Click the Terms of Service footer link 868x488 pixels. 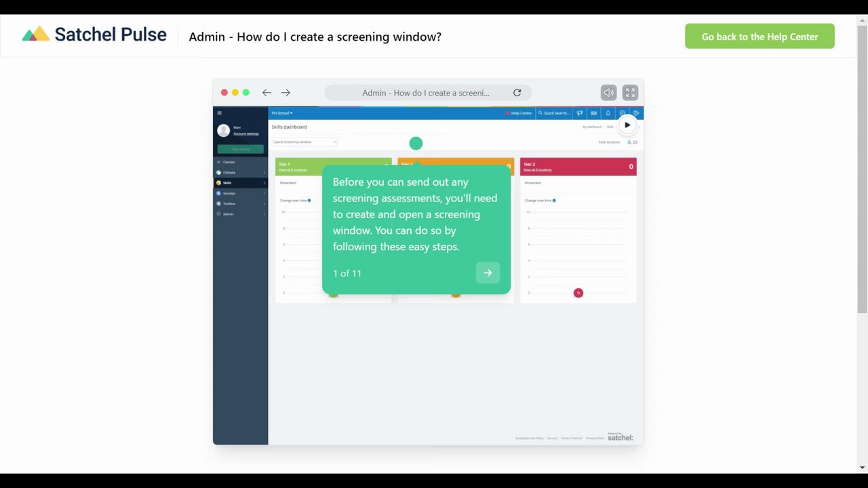572,439
